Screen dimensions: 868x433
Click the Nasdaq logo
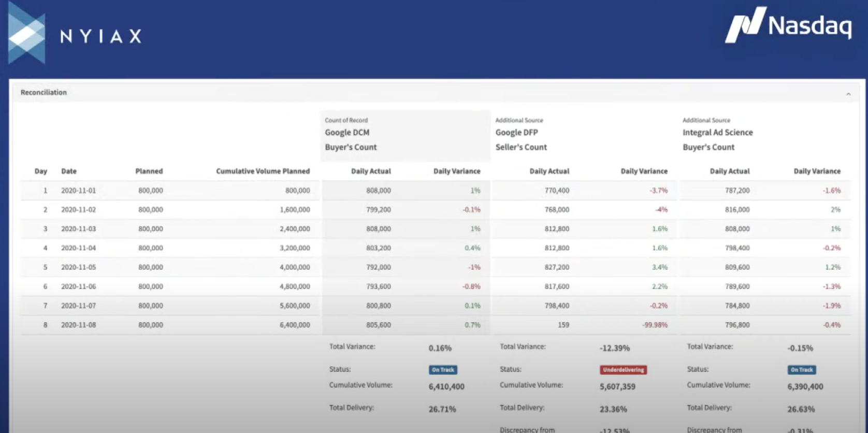788,25
